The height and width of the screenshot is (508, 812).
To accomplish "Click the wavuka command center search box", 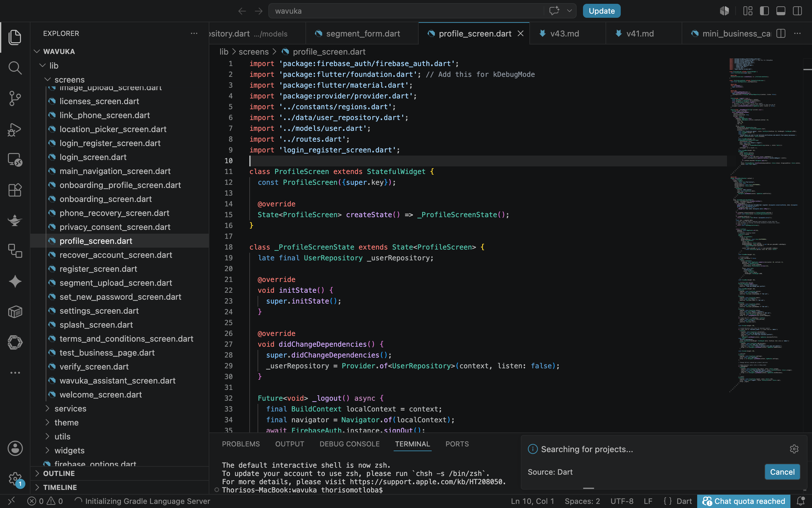I will click(x=406, y=11).
